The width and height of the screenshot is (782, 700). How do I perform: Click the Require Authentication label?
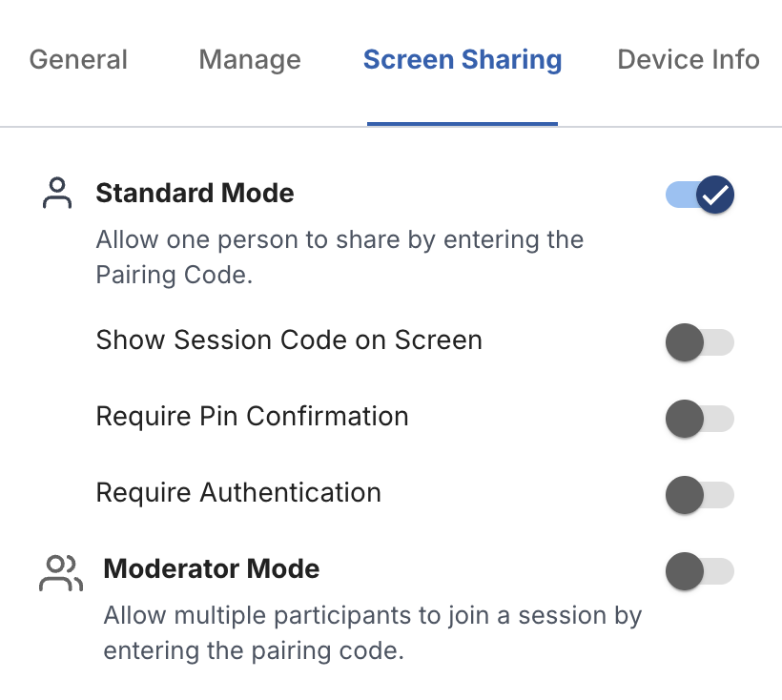[238, 493]
